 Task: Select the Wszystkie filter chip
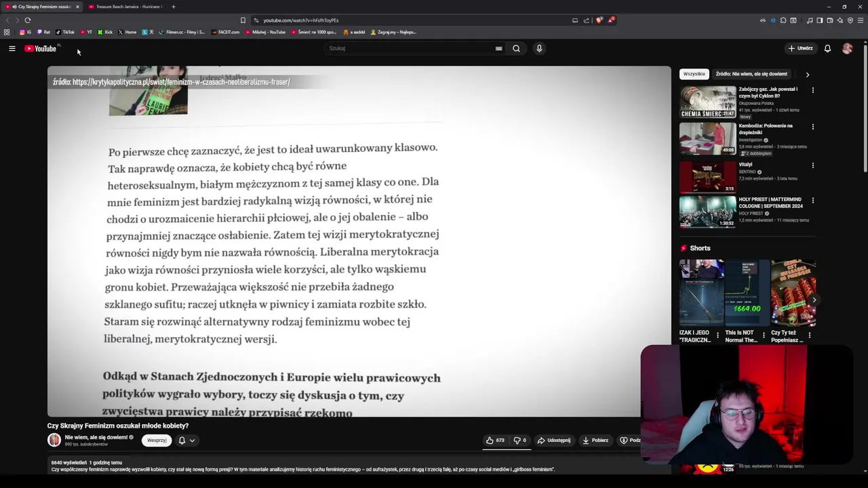coord(694,74)
